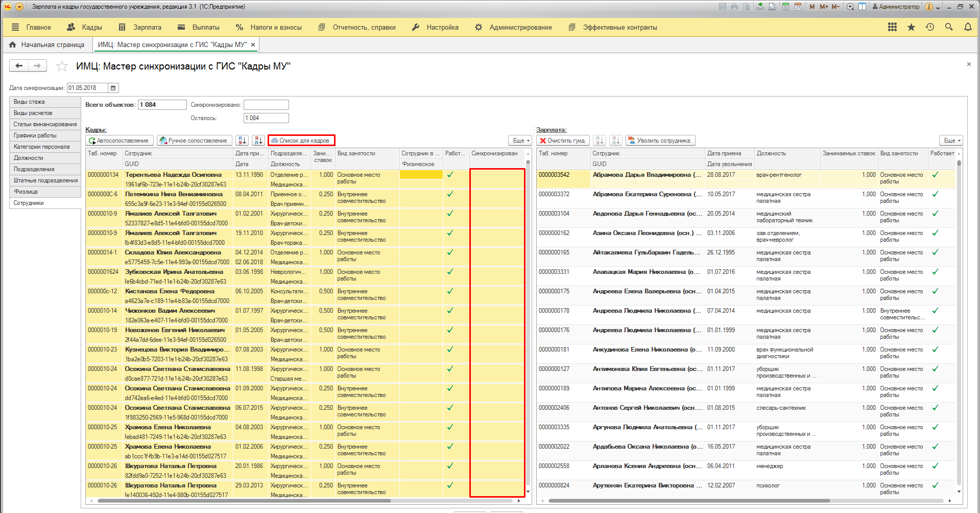Sort Кадры list ascending А-Я

tap(242, 141)
